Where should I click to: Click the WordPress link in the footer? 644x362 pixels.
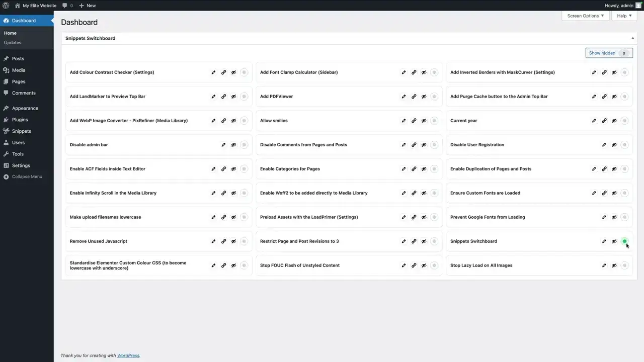click(x=128, y=355)
